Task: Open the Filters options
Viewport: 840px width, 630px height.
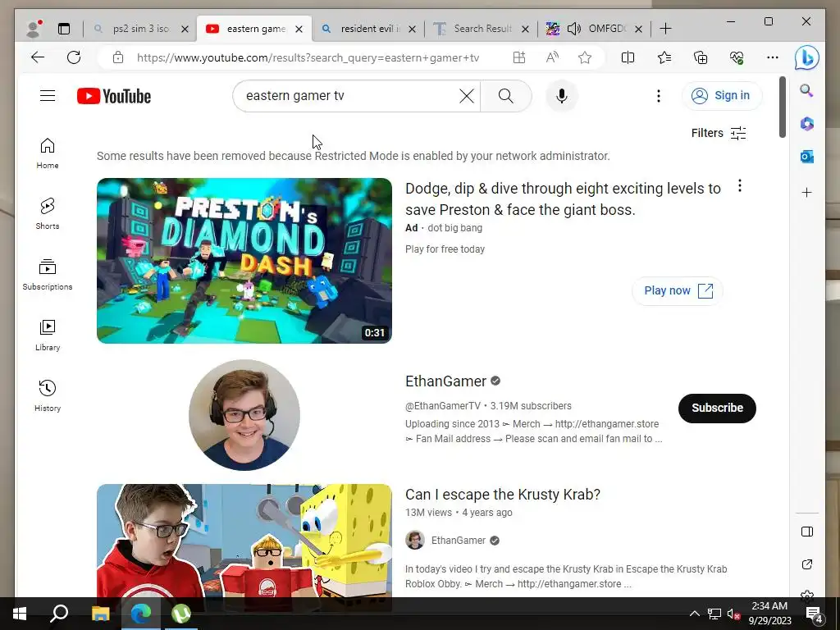Action: coord(719,133)
